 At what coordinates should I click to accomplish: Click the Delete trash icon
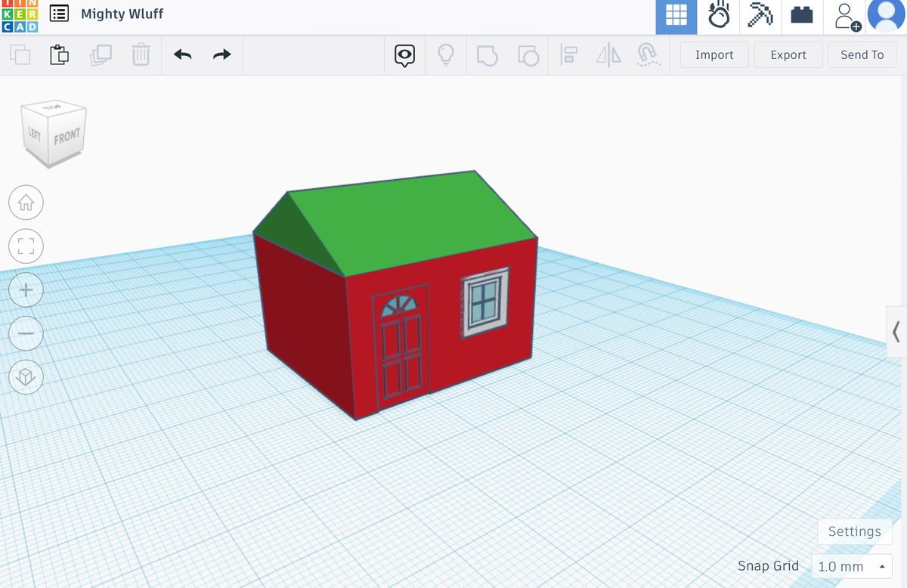pyautogui.click(x=141, y=54)
